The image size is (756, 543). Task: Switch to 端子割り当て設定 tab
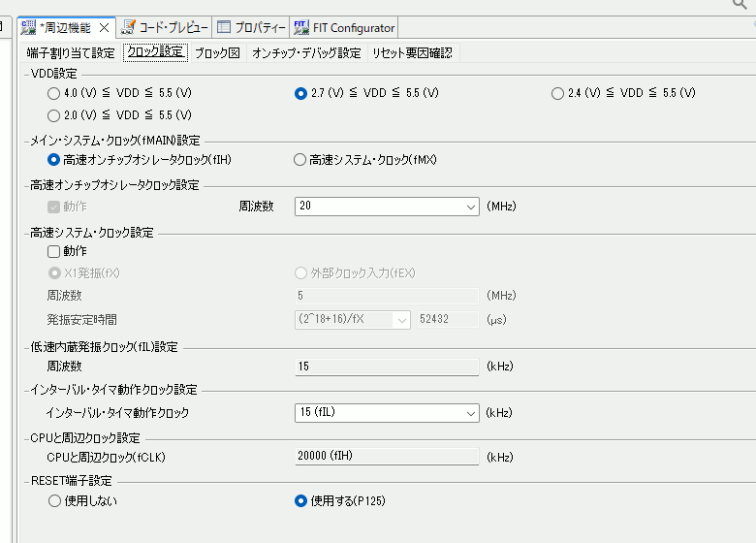pyautogui.click(x=71, y=52)
